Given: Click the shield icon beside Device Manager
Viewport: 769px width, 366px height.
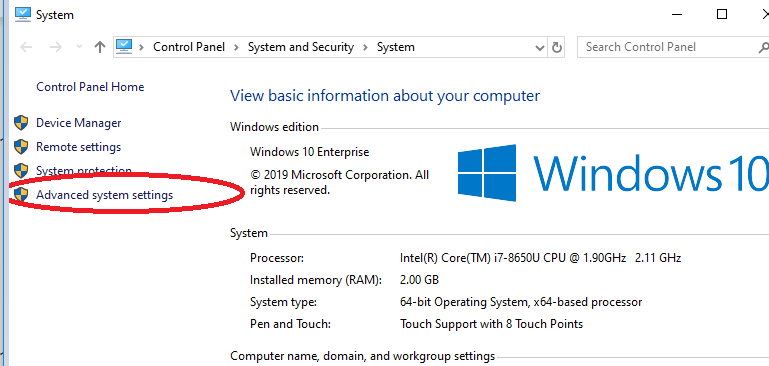Looking at the screenshot, I should (x=21, y=123).
